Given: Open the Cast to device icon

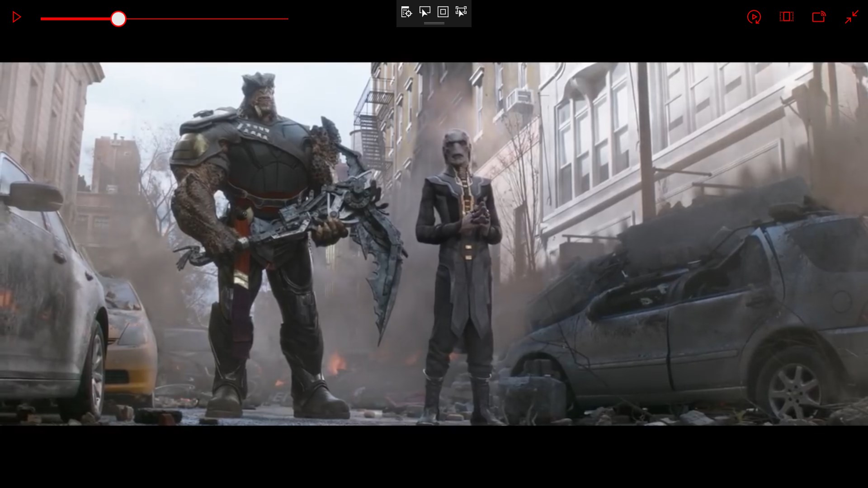Looking at the screenshot, I should coord(819,17).
